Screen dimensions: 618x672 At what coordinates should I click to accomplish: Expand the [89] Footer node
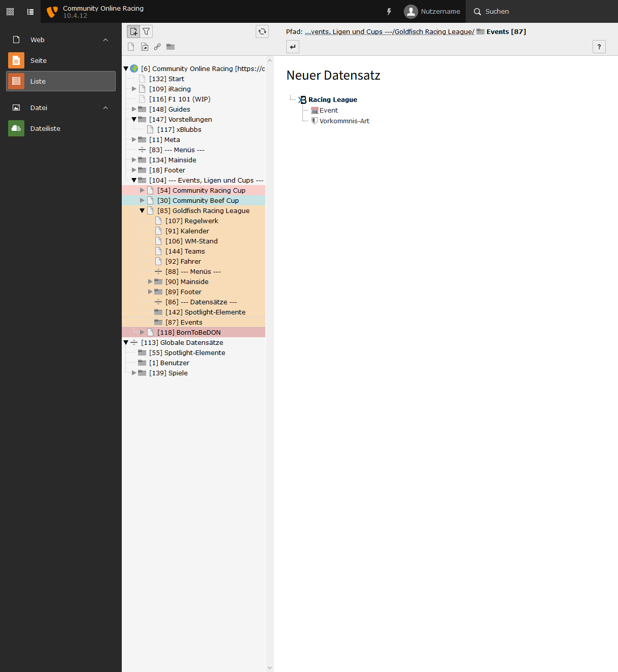[150, 292]
